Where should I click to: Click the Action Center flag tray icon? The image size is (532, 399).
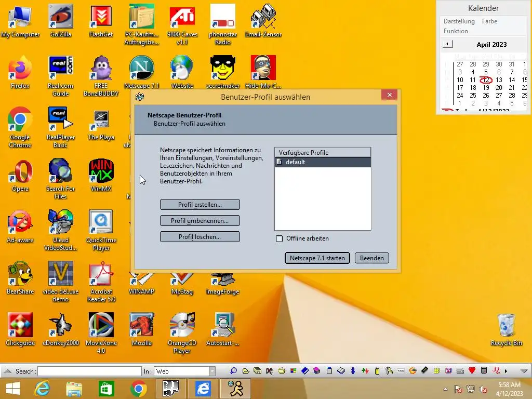(458, 389)
